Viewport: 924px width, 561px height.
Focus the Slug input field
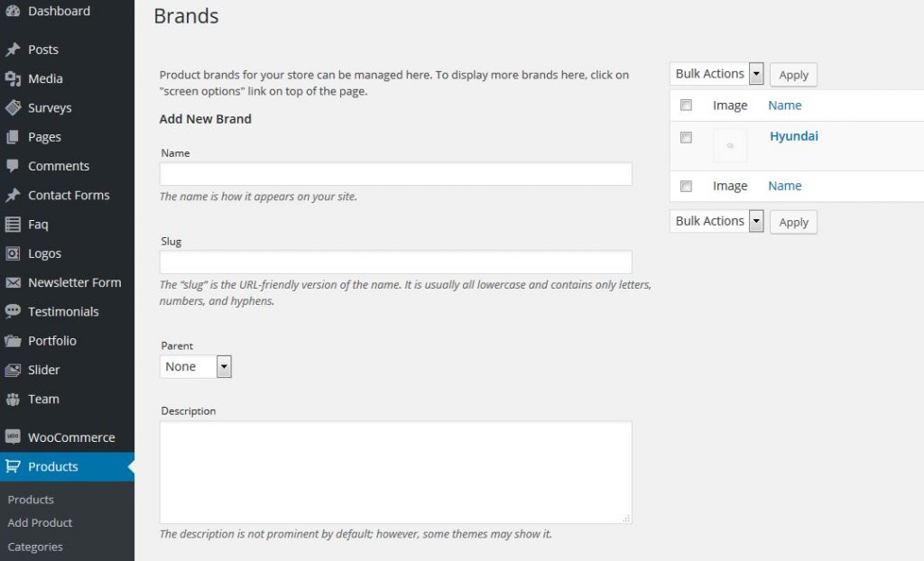coord(396,262)
